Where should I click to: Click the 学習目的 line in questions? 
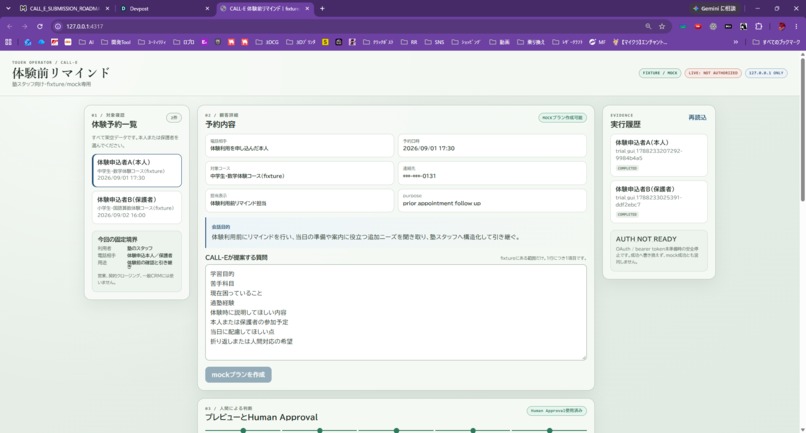pos(222,274)
